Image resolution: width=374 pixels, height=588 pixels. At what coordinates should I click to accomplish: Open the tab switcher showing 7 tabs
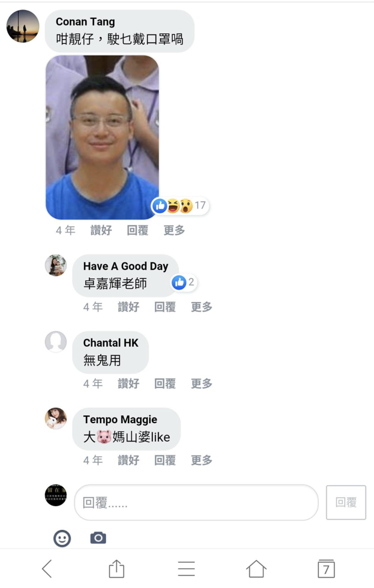pyautogui.click(x=326, y=569)
